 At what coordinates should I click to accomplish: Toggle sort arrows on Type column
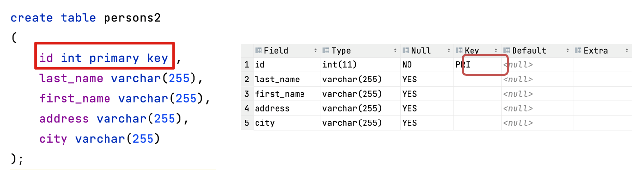pos(395,51)
